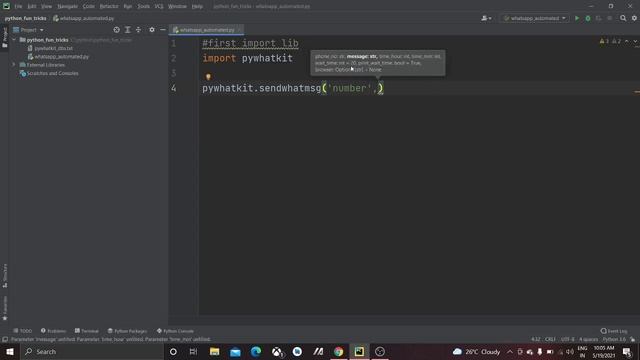This screenshot has height=360, width=640.
Task: Click 'number' string in sendwhatmsg call
Action: tap(349, 88)
